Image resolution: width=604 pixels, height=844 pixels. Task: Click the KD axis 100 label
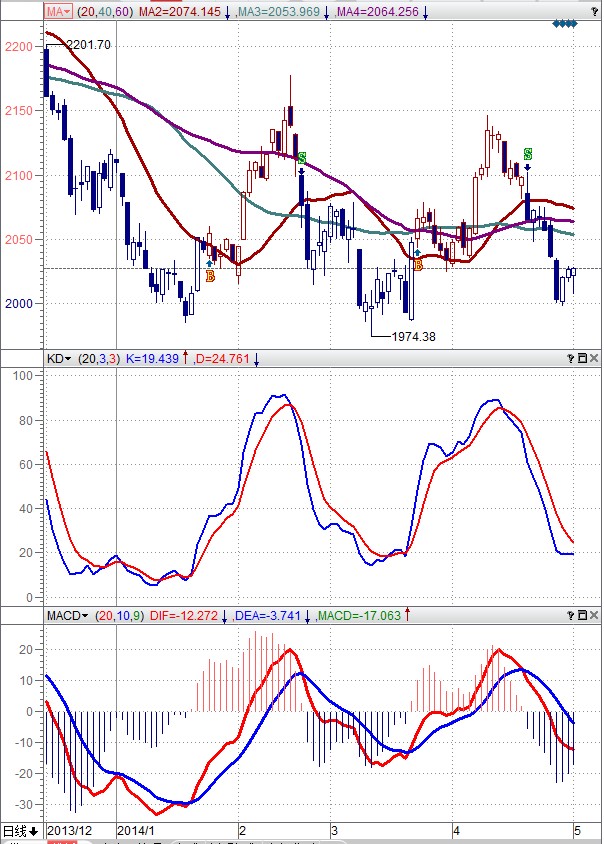click(x=23, y=376)
